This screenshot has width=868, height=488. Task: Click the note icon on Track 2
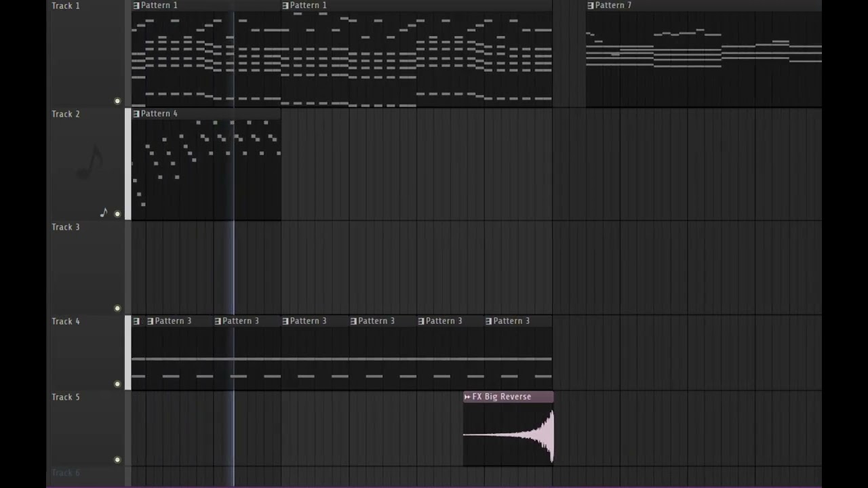pos(104,213)
